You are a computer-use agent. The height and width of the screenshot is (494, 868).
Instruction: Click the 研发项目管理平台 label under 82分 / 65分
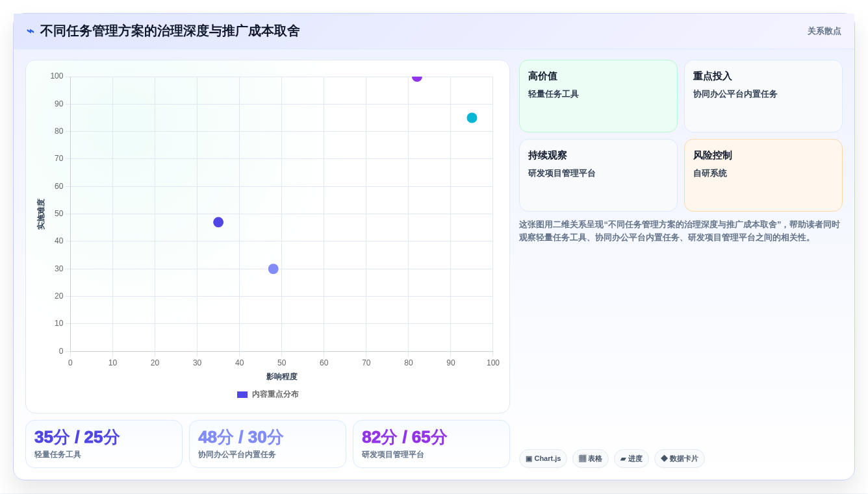(393, 454)
